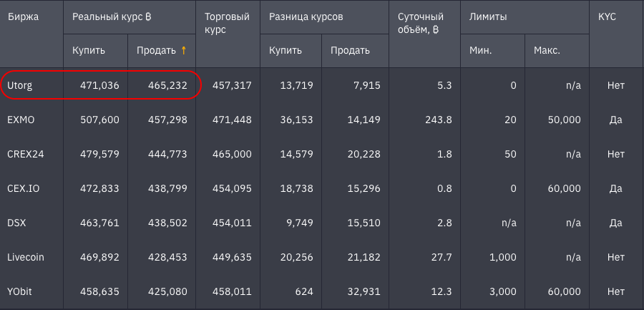Click KYC value Нет in Utorg row
The width and height of the screenshot is (644, 310).
coord(615,85)
